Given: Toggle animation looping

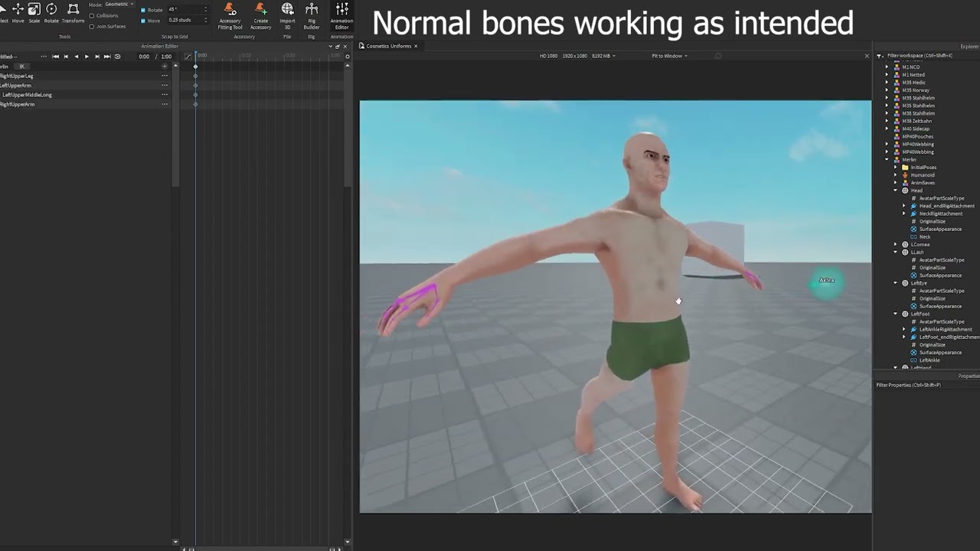Looking at the screenshot, I should point(117,57).
